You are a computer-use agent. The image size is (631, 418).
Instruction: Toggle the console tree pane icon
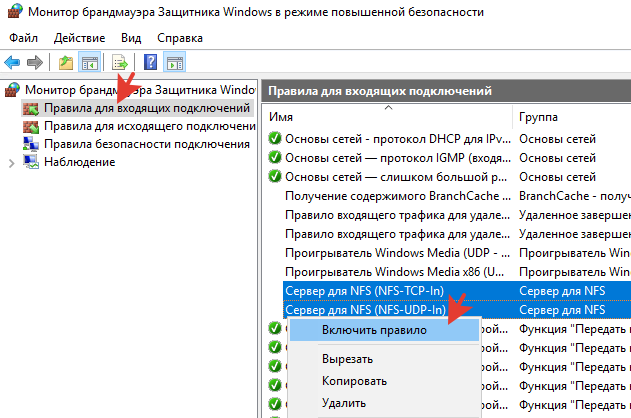point(89,63)
